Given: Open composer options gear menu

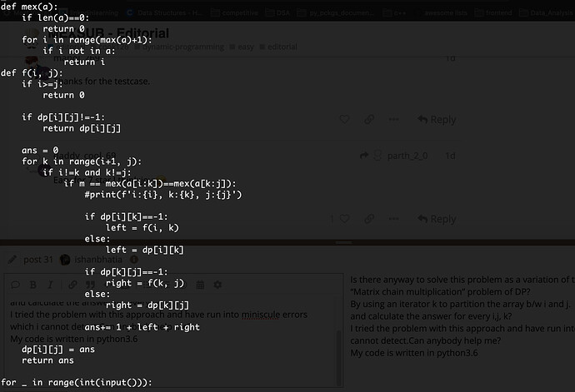Looking at the screenshot, I should tap(217, 285).
